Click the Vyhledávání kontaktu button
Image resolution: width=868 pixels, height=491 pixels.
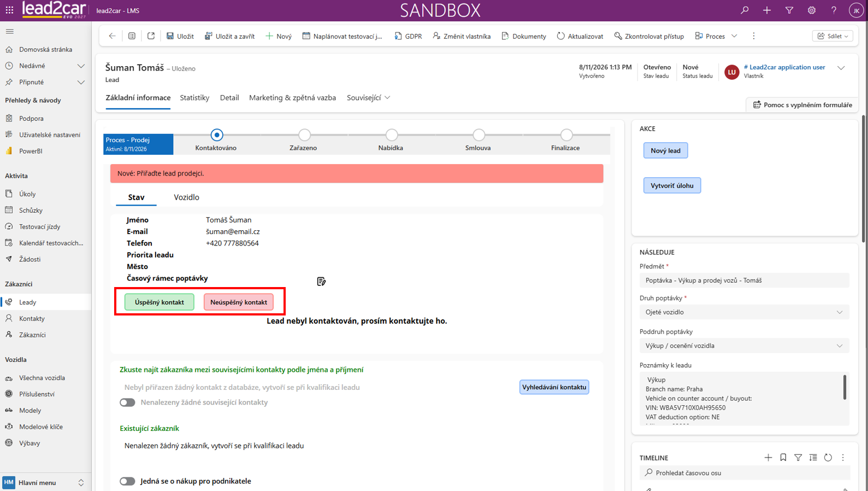[554, 387]
